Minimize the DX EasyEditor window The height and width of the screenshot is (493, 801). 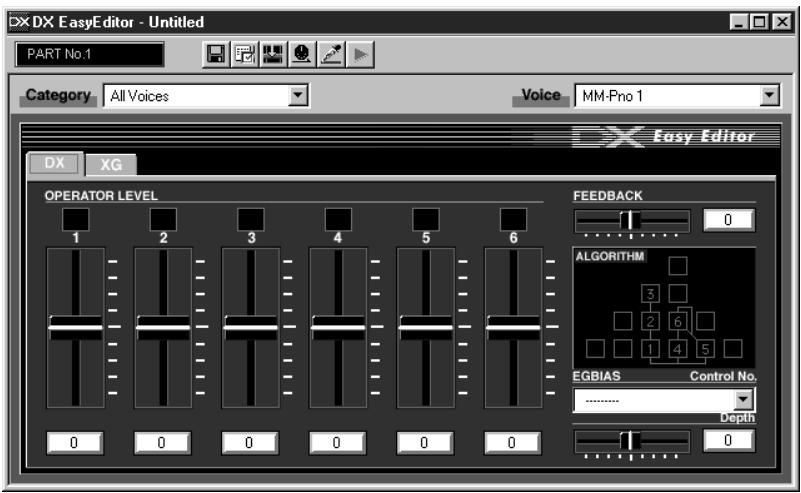coord(739,22)
